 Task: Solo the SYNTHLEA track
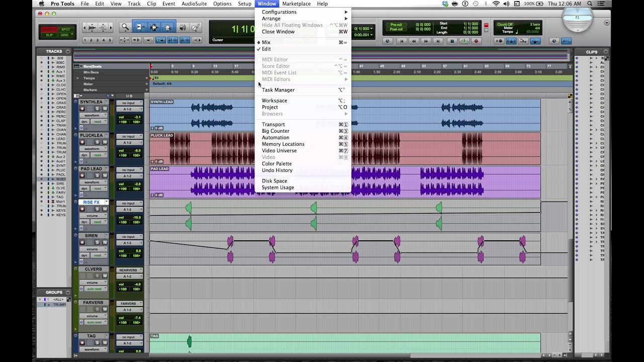pyautogui.click(x=98, y=109)
